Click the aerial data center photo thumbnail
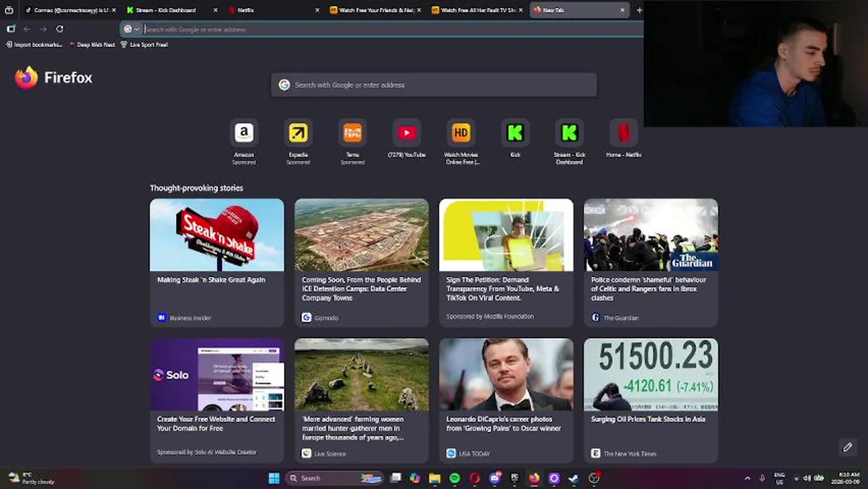The height and width of the screenshot is (489, 868). point(361,235)
